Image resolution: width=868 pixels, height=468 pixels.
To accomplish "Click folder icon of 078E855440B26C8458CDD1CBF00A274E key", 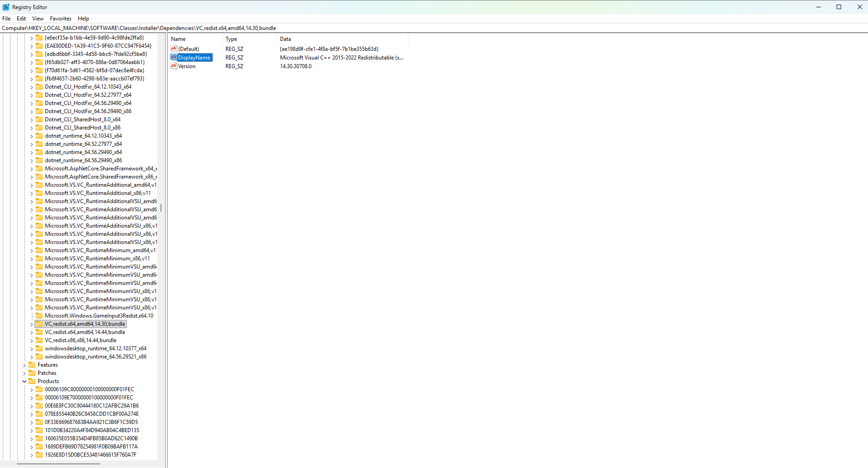I will tap(39, 414).
